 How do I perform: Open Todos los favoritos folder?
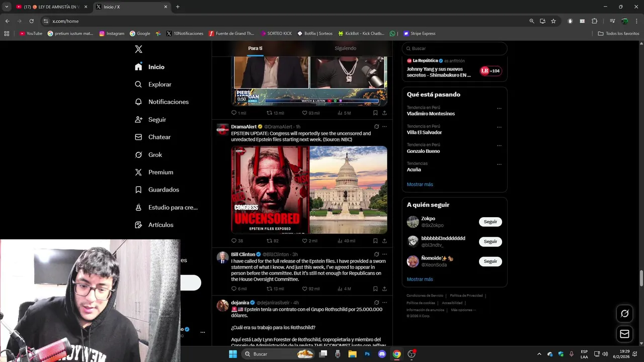[618, 34]
